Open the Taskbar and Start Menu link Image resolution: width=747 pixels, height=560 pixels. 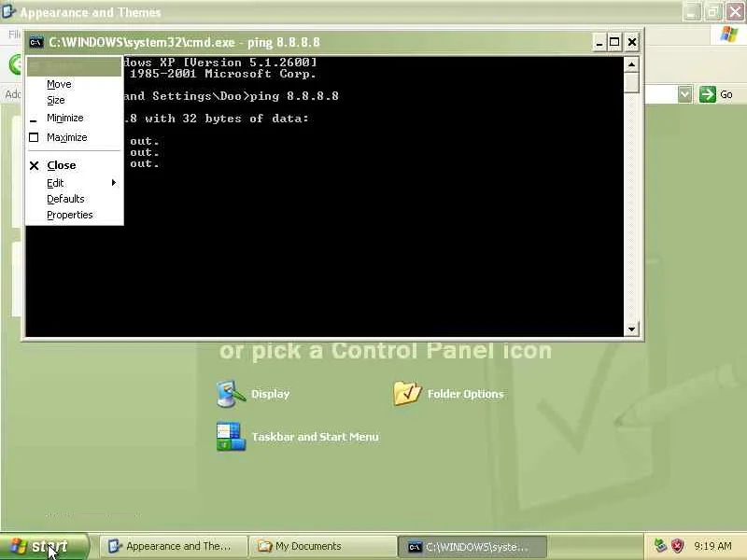pos(315,437)
